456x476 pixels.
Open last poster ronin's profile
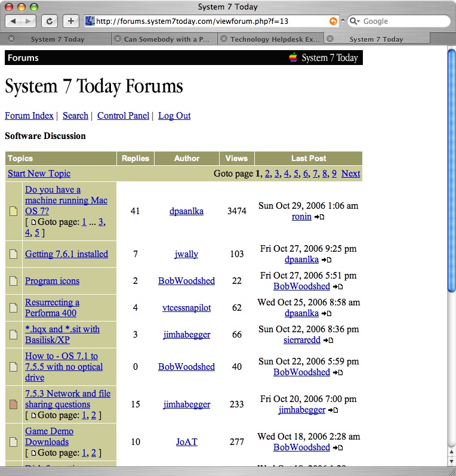pyautogui.click(x=301, y=217)
